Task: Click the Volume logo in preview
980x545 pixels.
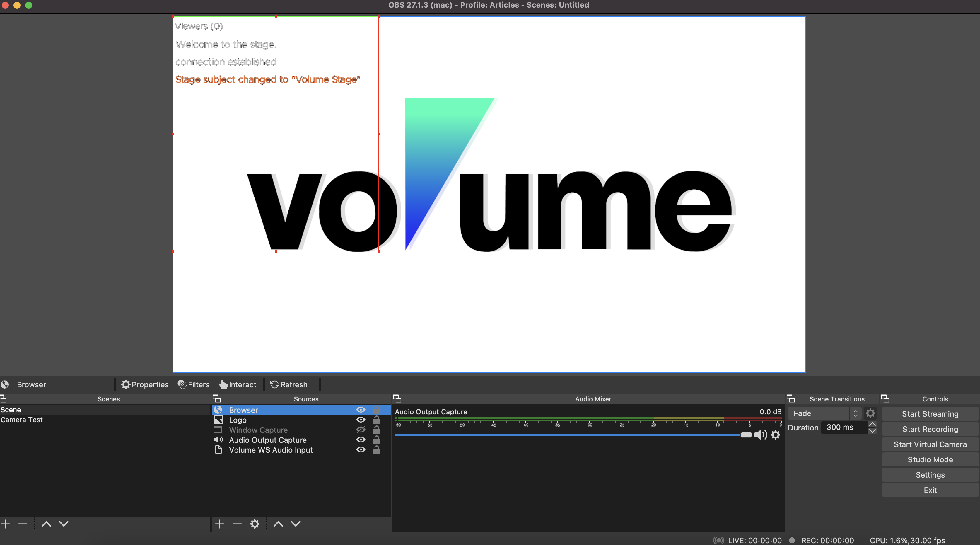Action: point(491,175)
